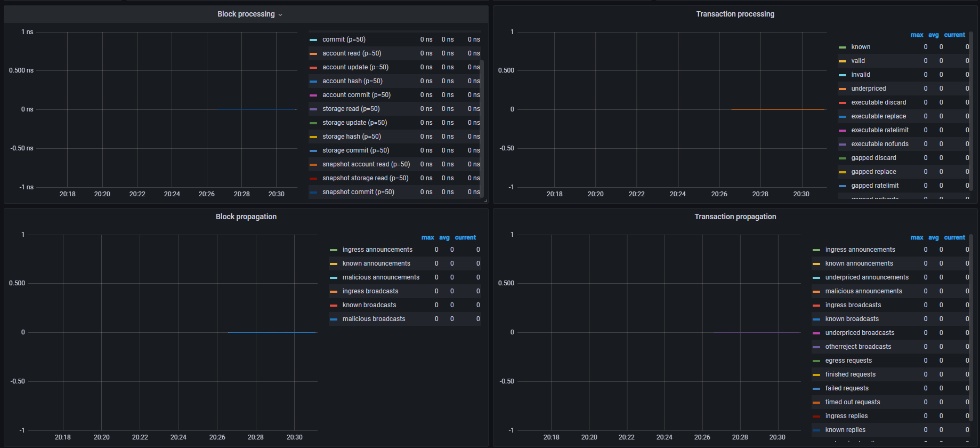Click the commit (p=50) color swatch

[x=313, y=40]
